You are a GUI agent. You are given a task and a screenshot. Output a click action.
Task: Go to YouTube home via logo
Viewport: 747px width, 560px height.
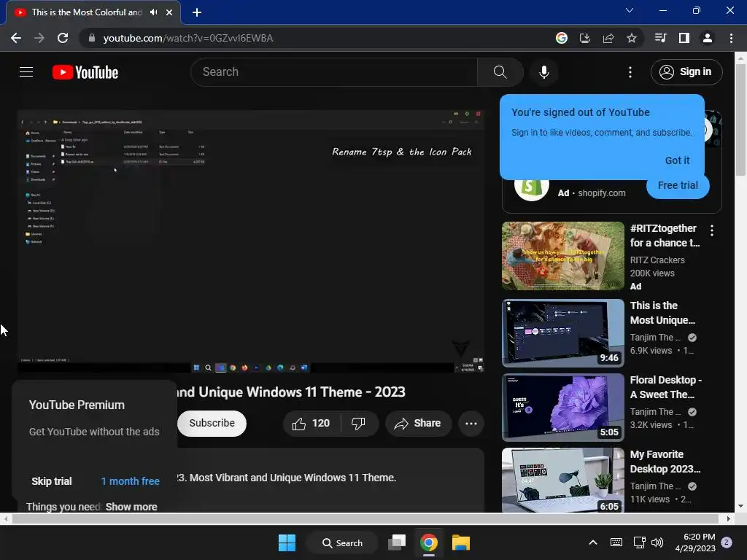coord(85,72)
